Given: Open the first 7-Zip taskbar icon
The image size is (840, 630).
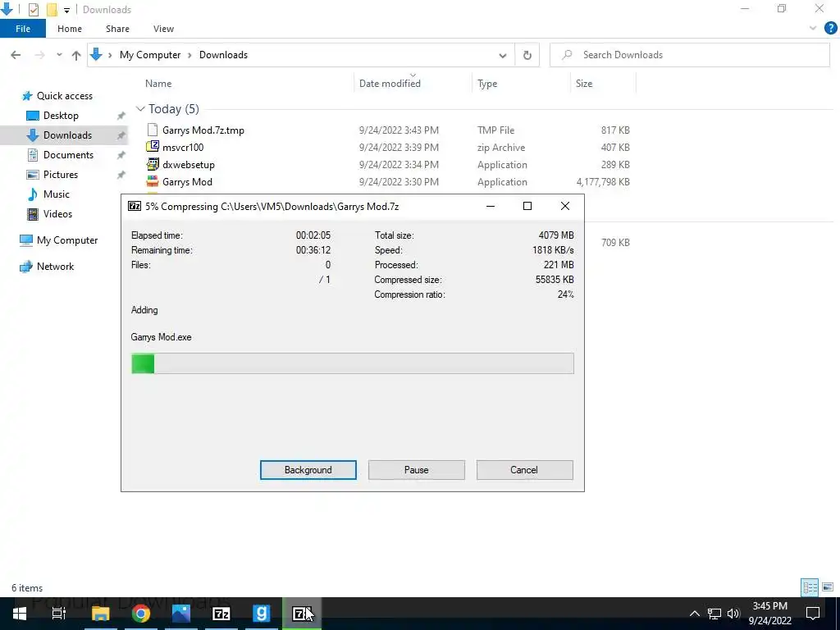Looking at the screenshot, I should (x=221, y=614).
